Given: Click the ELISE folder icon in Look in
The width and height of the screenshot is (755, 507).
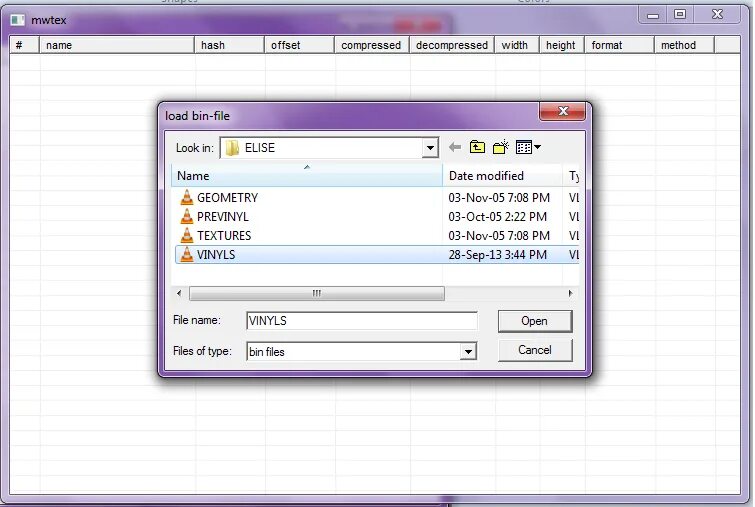Looking at the screenshot, I should (233, 148).
